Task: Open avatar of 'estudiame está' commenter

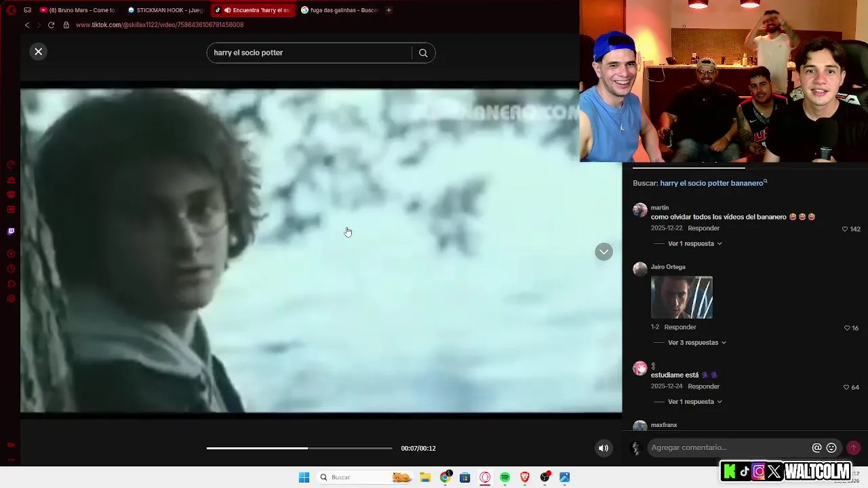Action: [x=640, y=368]
